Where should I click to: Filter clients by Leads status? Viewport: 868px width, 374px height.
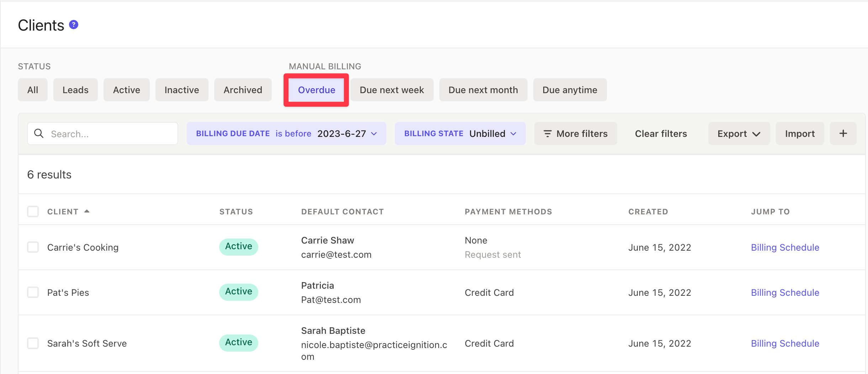(x=75, y=90)
